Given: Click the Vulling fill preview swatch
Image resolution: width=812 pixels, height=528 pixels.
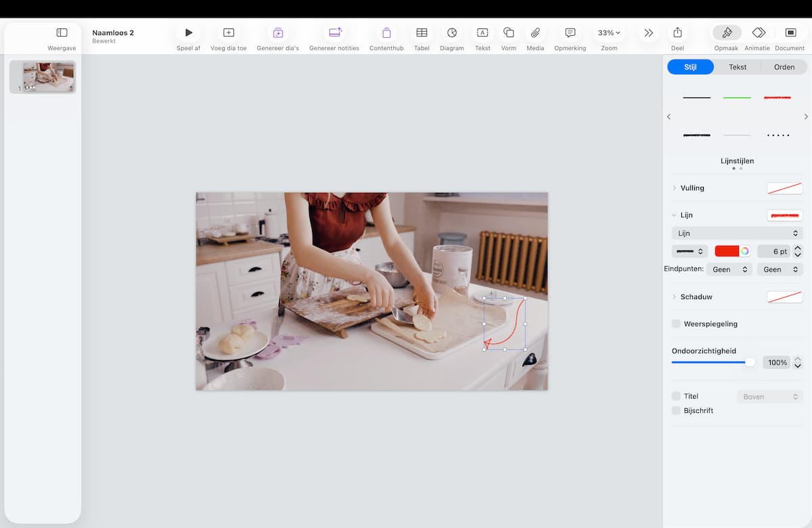Looking at the screenshot, I should [x=784, y=188].
